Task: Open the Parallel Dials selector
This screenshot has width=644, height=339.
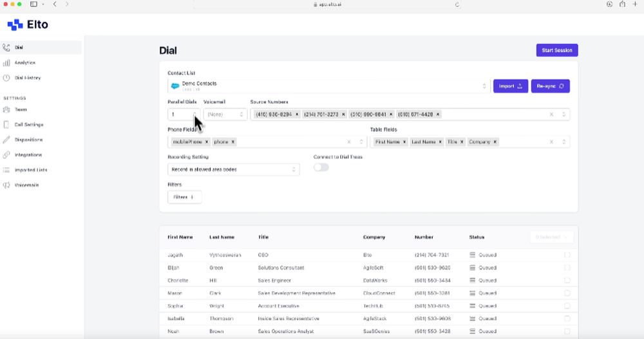Action: click(x=184, y=115)
